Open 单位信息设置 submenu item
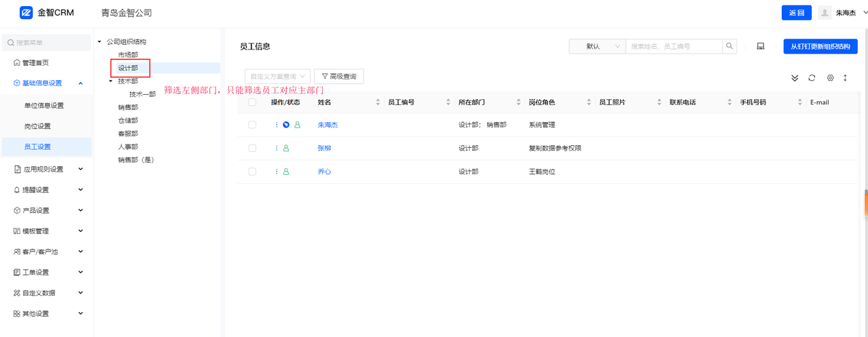Screen dimensions: 868x337 point(44,105)
